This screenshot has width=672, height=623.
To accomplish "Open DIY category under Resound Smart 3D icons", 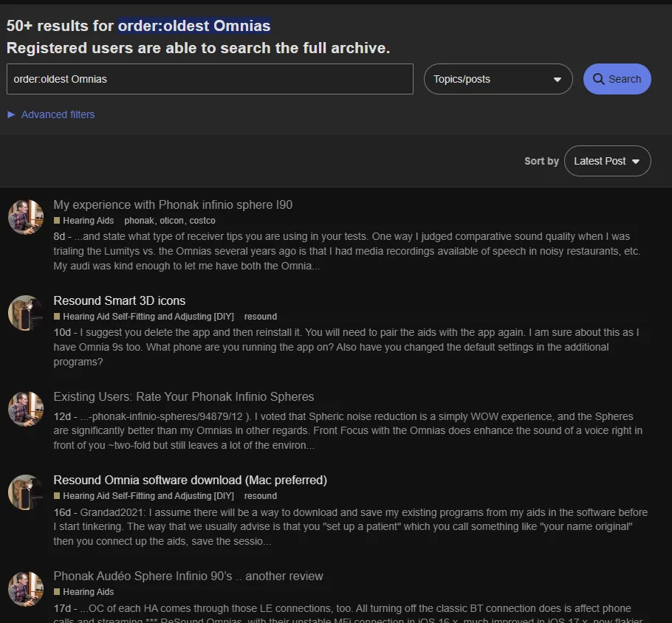I will 144,317.
